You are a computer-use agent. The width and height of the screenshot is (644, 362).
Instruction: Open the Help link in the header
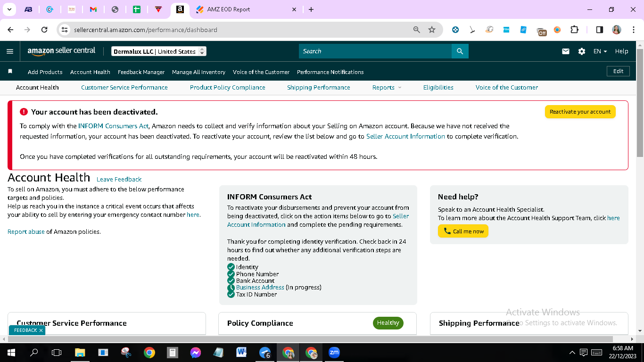click(x=622, y=51)
